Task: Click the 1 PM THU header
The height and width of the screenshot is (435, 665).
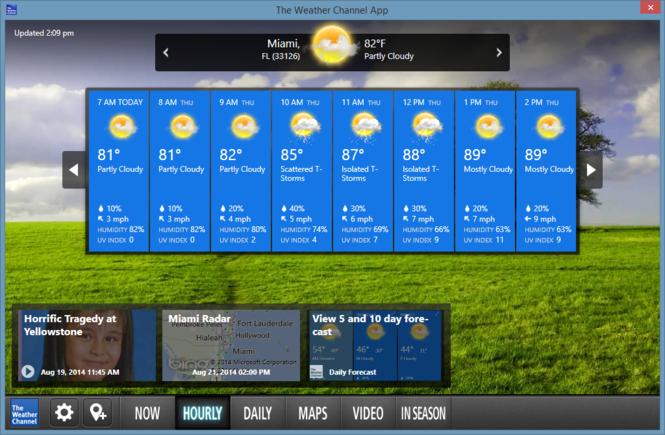Action: click(481, 102)
